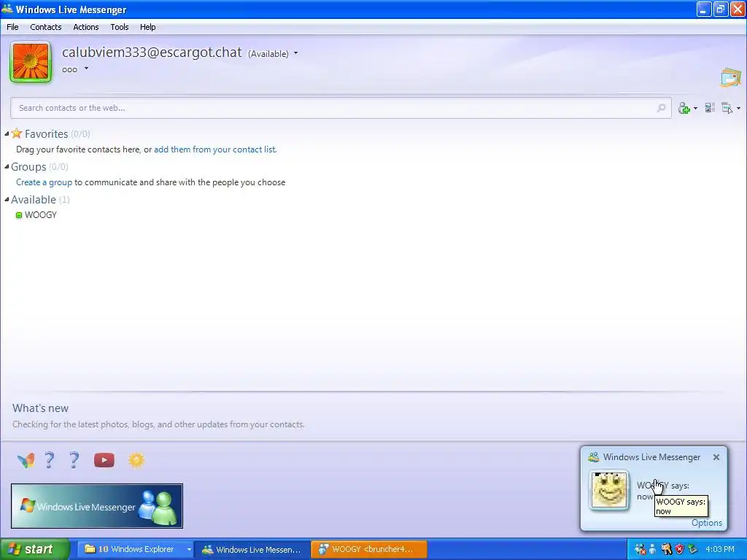Click the personal message text ooo

coord(69,69)
